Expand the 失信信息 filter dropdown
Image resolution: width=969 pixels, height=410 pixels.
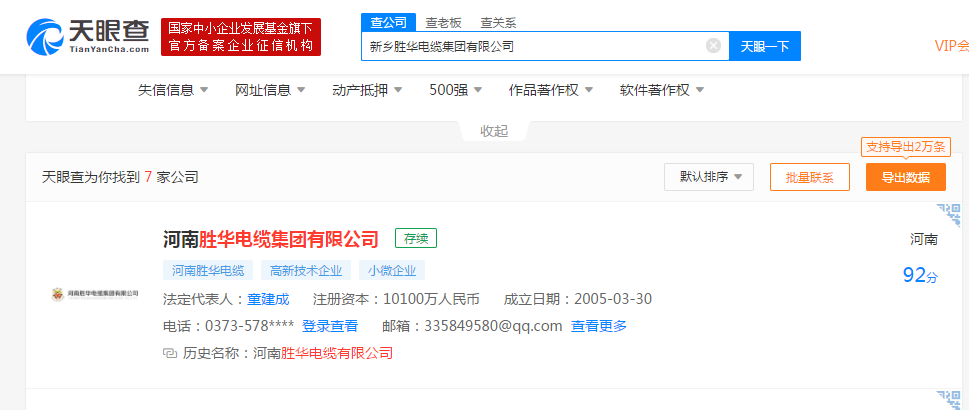coord(173,90)
